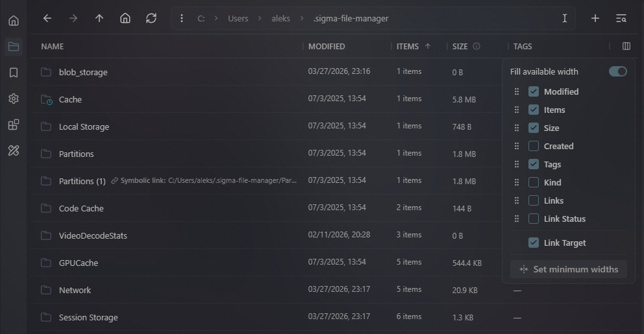Screen dimensions: 644x334
Task: Click the Set minimum widths button
Action: tap(569, 269)
